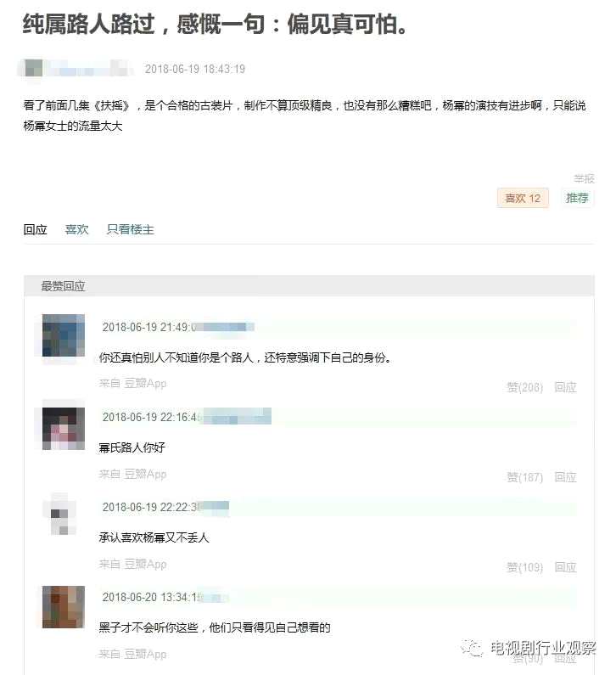Screen dimensions: 616x675
Task: Click the 最赞回应 section header
Action: coord(63,286)
